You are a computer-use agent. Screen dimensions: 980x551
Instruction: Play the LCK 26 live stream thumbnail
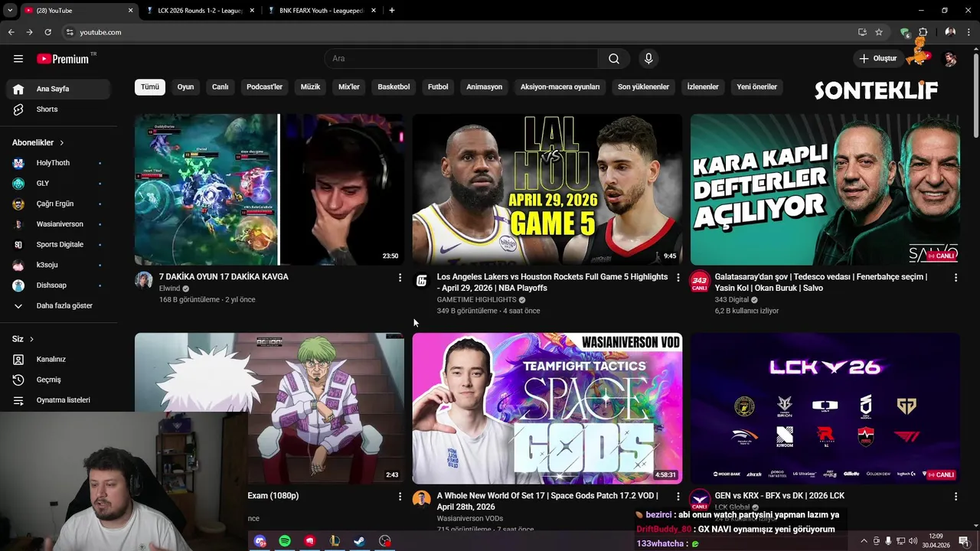point(825,408)
